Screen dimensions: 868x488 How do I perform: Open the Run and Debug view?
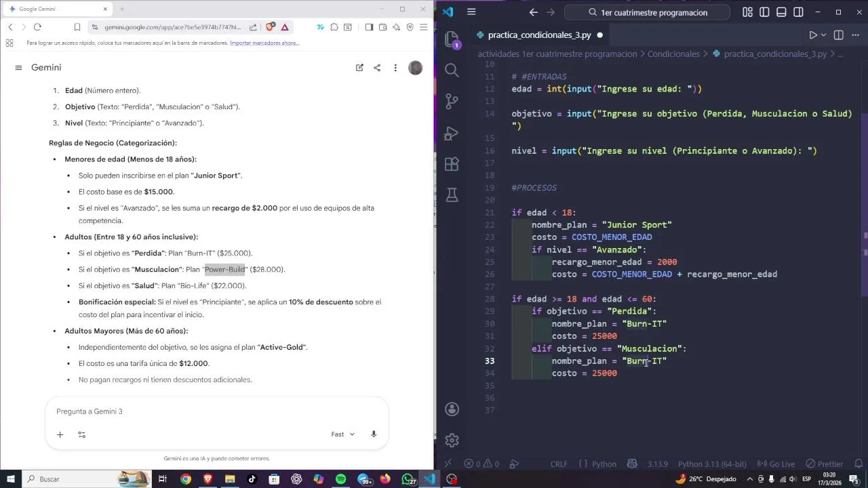click(452, 133)
